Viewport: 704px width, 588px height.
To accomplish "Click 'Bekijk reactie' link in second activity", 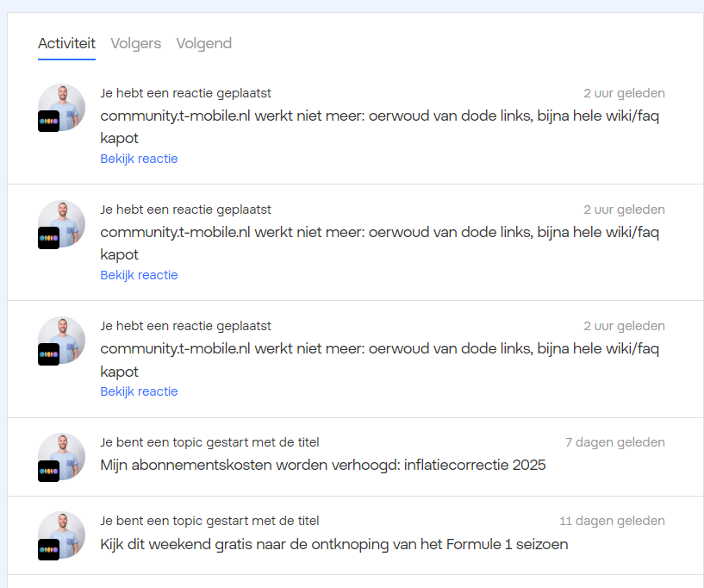I will tap(140, 275).
